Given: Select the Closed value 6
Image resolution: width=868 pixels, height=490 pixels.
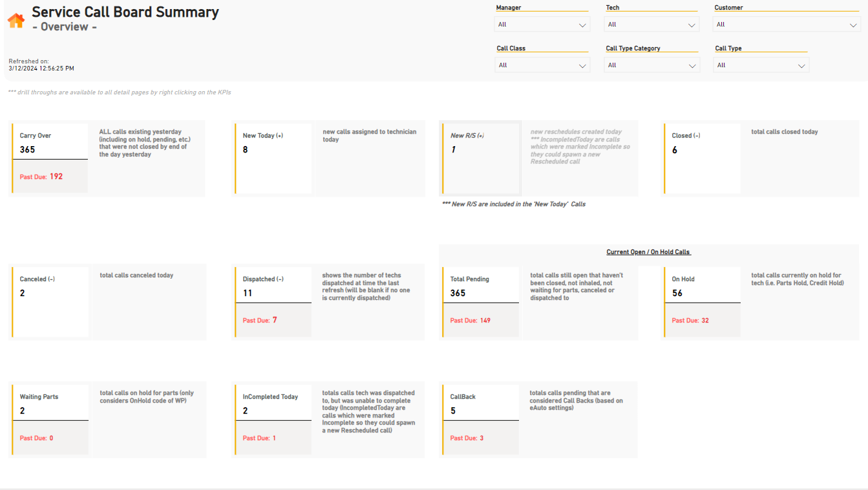Looking at the screenshot, I should point(675,149).
